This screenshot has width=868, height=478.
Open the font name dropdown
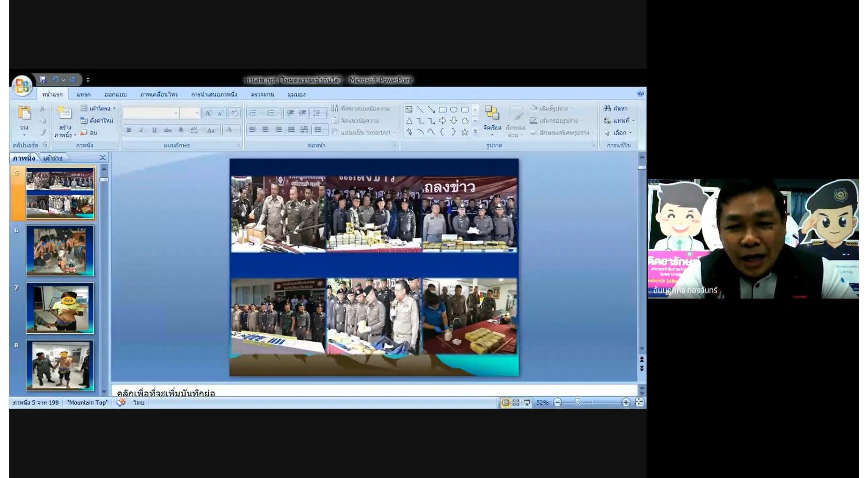click(x=176, y=113)
